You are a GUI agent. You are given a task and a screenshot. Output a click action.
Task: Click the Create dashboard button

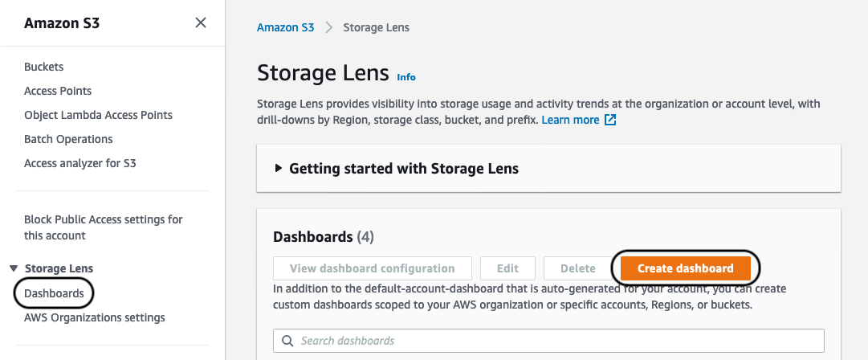(x=685, y=268)
